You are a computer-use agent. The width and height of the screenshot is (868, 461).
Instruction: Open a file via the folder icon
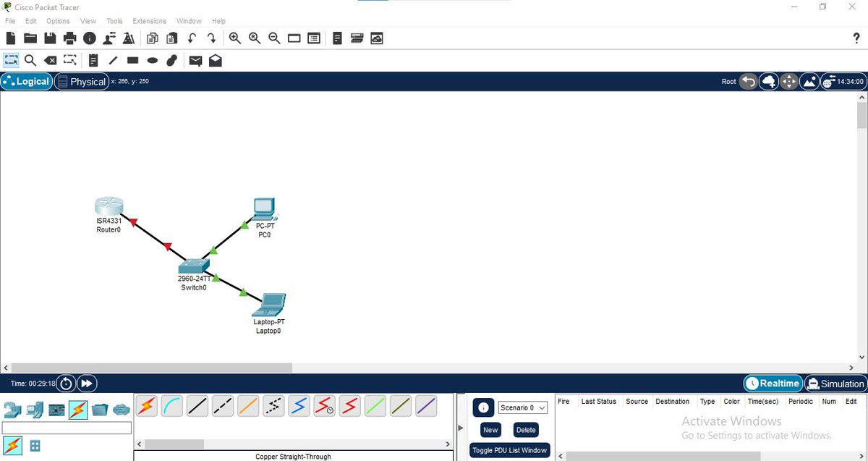pos(30,38)
